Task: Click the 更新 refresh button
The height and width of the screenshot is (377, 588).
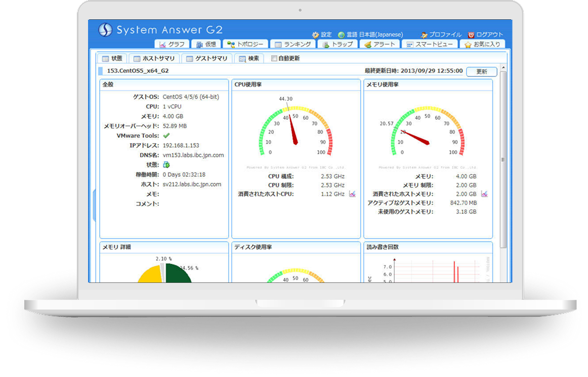Action: pos(481,72)
